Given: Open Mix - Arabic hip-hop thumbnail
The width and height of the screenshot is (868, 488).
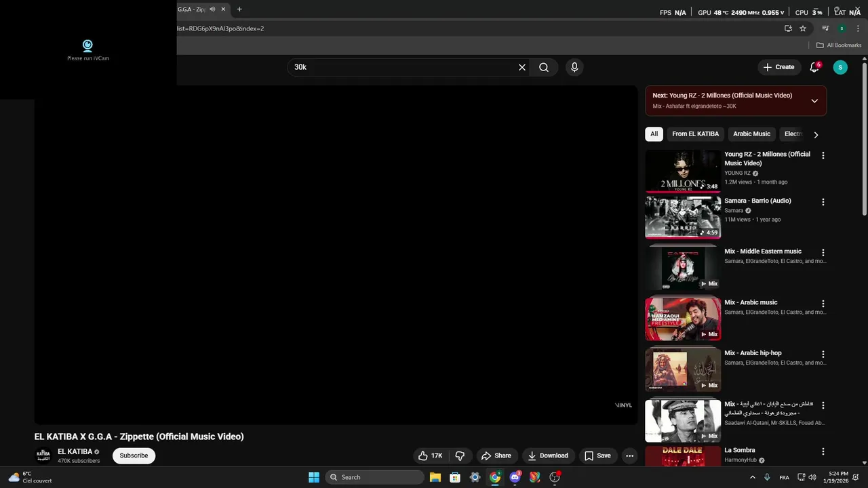Looking at the screenshot, I should 683,370.
